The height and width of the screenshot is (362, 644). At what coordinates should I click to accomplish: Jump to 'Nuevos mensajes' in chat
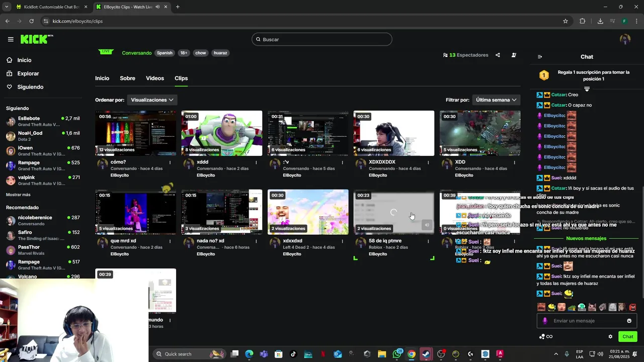pyautogui.click(x=586, y=238)
